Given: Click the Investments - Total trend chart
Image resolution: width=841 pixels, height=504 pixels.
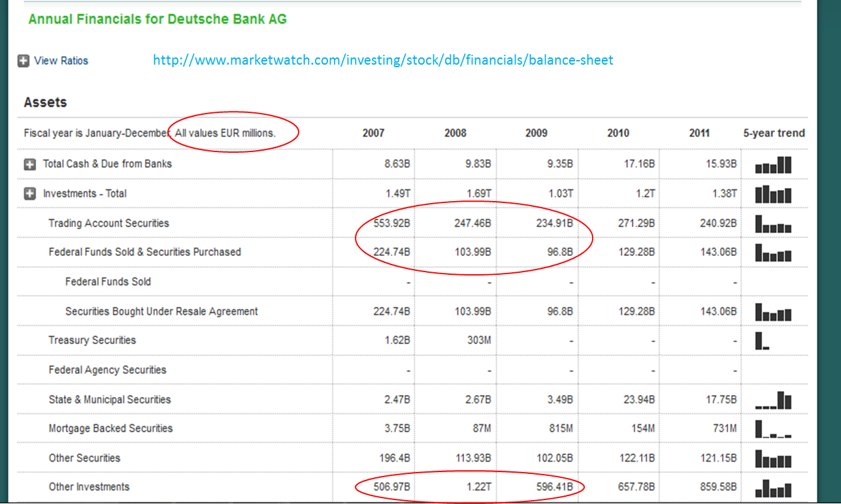Looking at the screenshot, I should pyautogui.click(x=773, y=194).
